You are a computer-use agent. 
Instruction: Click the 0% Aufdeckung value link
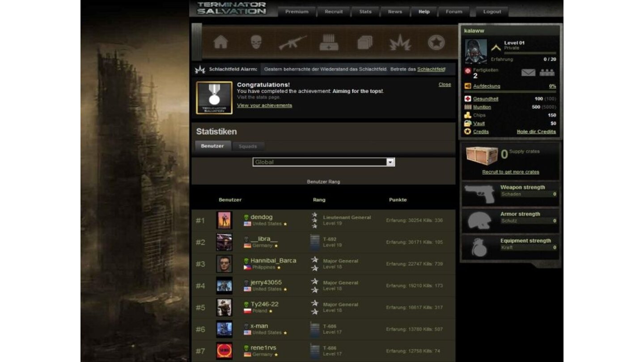pos(552,86)
